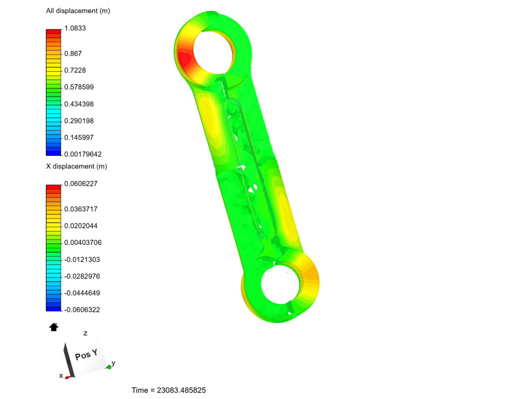Click the y axis label beside the cube

click(x=113, y=363)
